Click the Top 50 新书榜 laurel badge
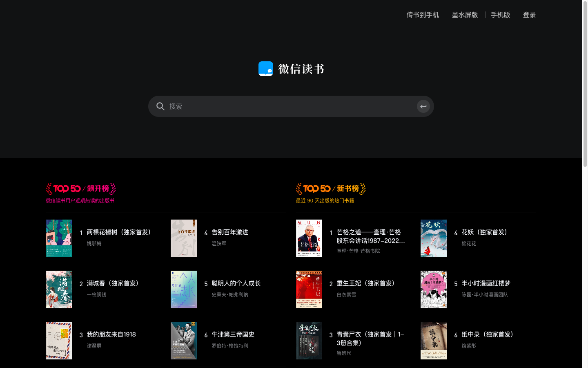This screenshot has height=368, width=588. 330,188
